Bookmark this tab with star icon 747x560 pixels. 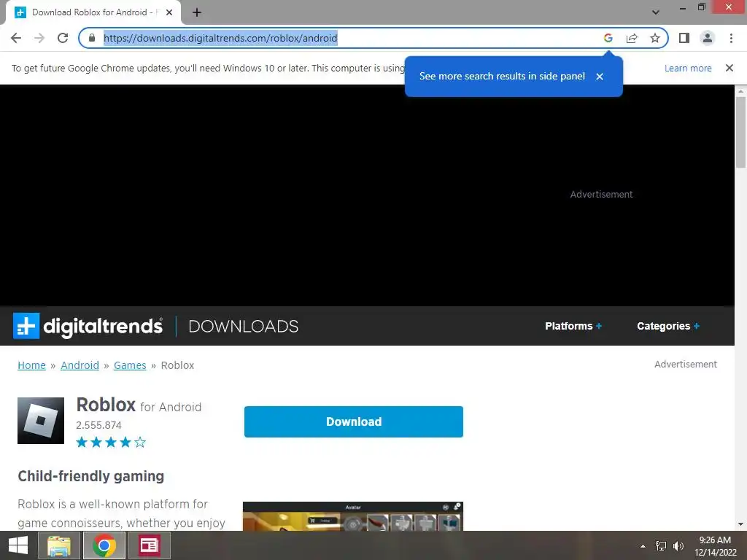click(x=655, y=38)
